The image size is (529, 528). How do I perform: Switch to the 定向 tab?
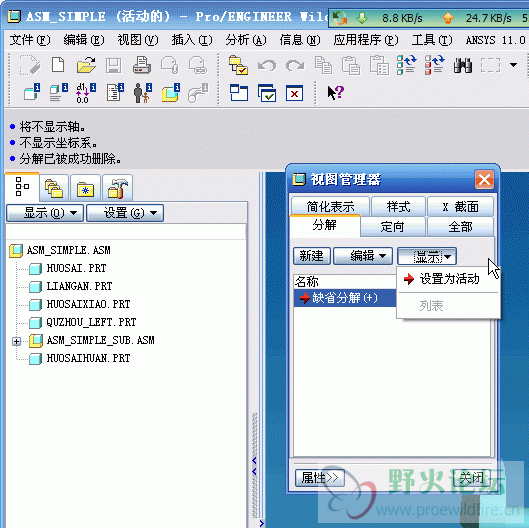pos(392,227)
